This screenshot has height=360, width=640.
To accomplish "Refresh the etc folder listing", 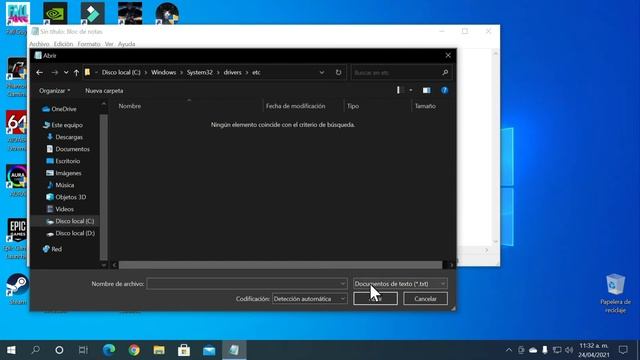I will point(338,72).
